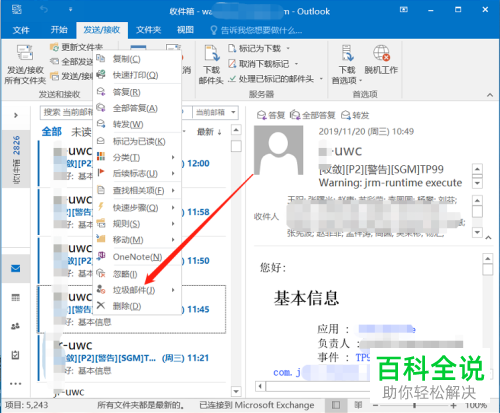
Task: Select 标记为已读(K) in context menu
Action: [137, 141]
